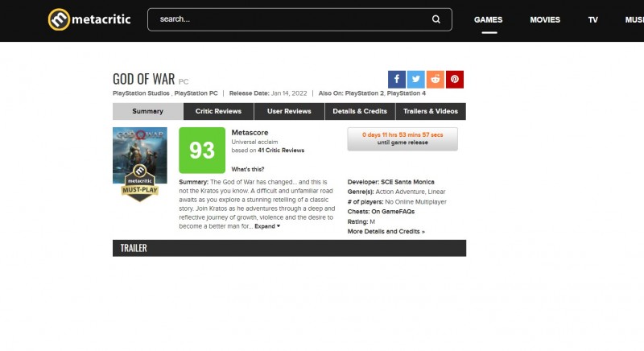Open the TV navigation menu

tap(592, 19)
